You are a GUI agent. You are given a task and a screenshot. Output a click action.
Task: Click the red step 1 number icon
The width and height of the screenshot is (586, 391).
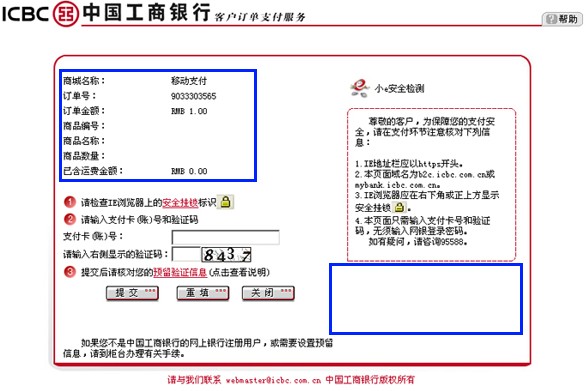(x=70, y=202)
